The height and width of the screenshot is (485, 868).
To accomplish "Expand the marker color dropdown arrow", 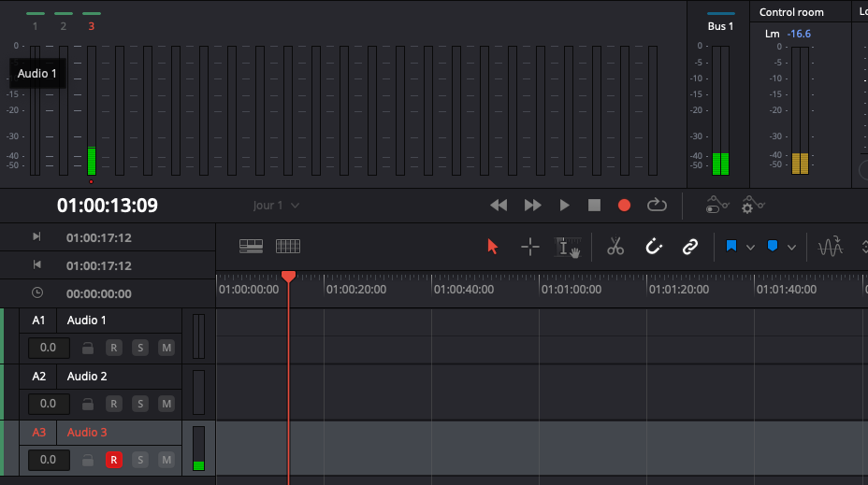I will (791, 248).
